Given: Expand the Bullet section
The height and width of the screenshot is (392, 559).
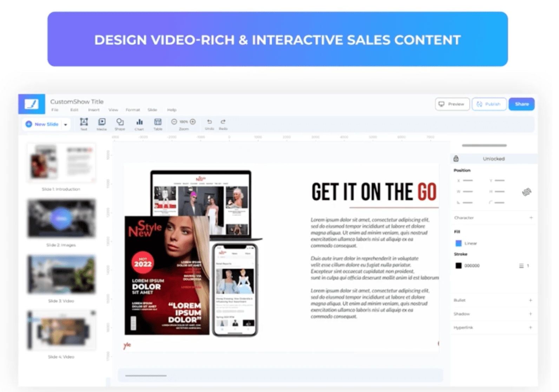Looking at the screenshot, I should tap(531, 300).
